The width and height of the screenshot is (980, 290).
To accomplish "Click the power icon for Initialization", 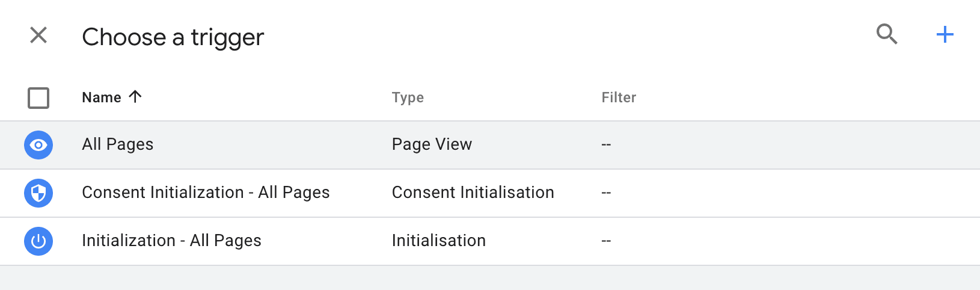I will click(x=38, y=241).
